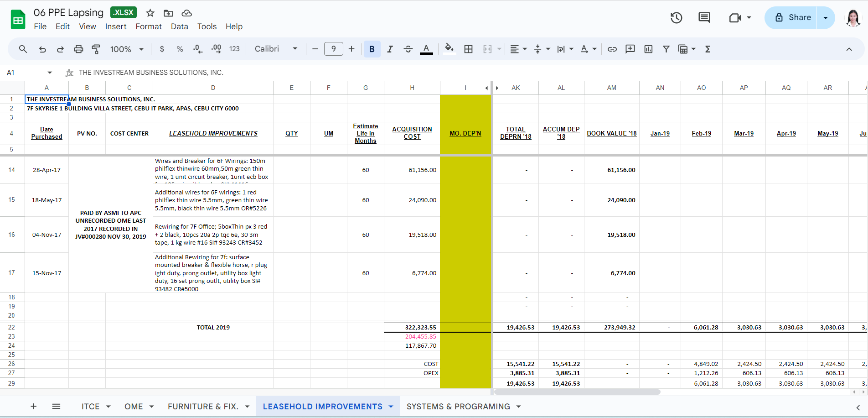The width and height of the screenshot is (868, 418).
Task: Click the Print icon
Action: [x=78, y=49]
